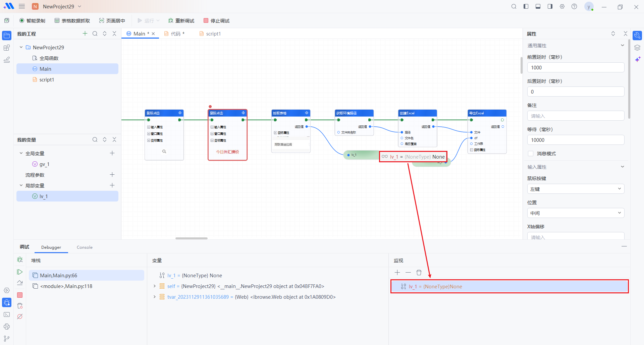Add a new global variable
Viewport: 644px width, 345px height.
[112, 153]
